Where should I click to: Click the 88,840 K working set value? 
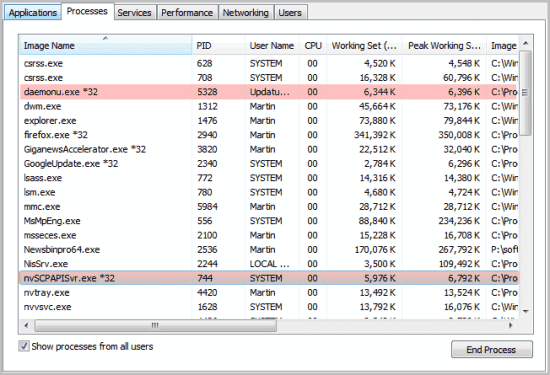click(377, 221)
